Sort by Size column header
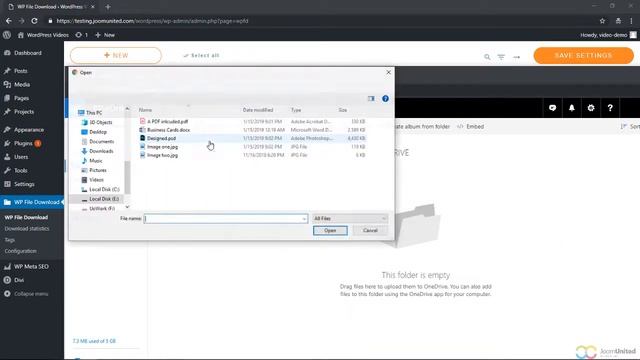Viewport: 640px width, 360px height. click(343, 110)
